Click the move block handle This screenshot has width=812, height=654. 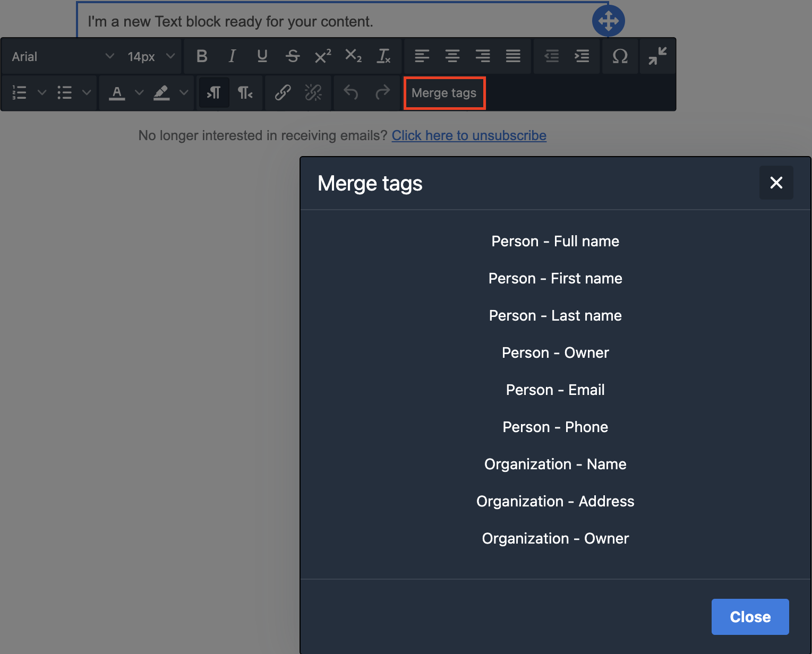coord(609,21)
